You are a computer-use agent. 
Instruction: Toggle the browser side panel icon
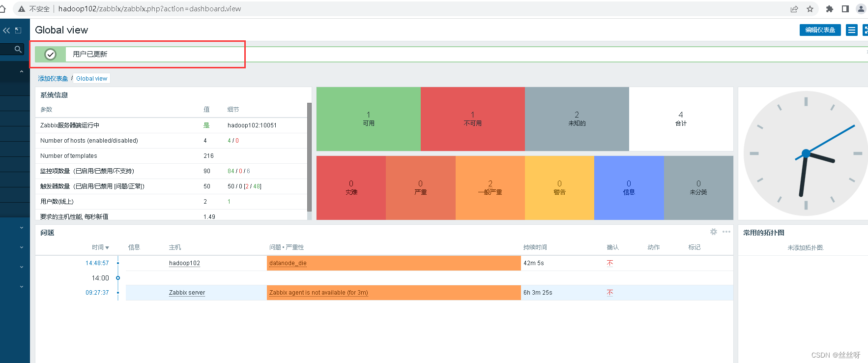coord(845,9)
